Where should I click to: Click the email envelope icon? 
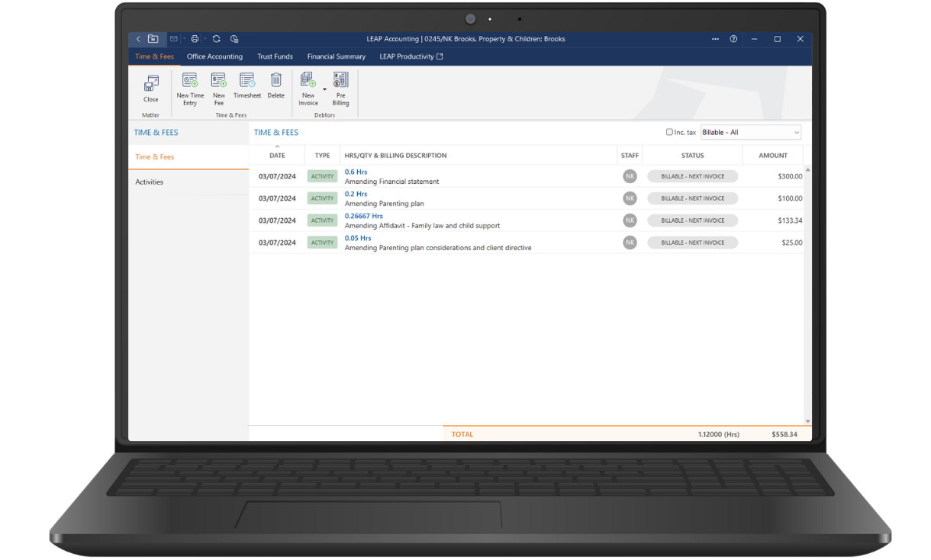tap(174, 39)
